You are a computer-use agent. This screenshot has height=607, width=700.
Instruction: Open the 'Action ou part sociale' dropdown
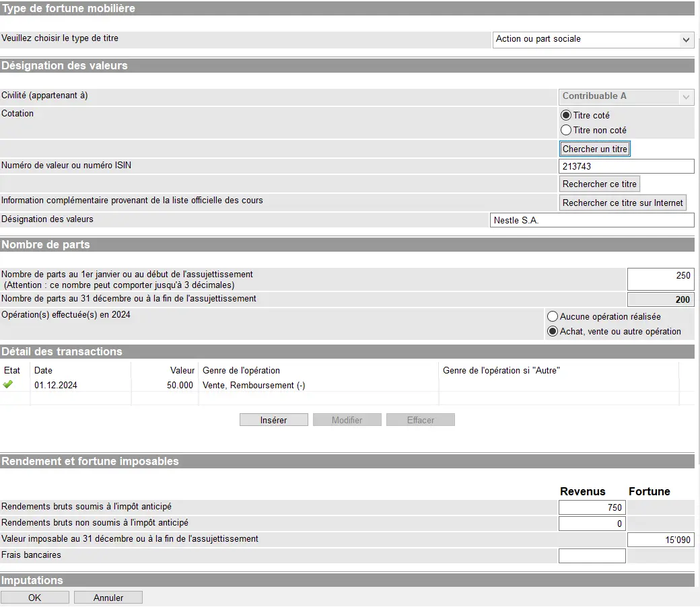593,40
